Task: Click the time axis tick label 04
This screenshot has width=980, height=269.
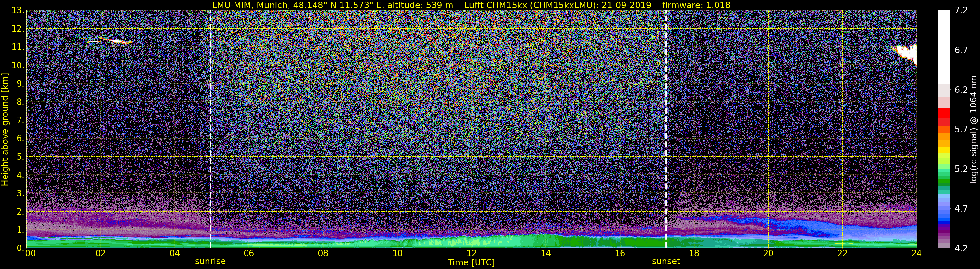Action: (x=175, y=253)
